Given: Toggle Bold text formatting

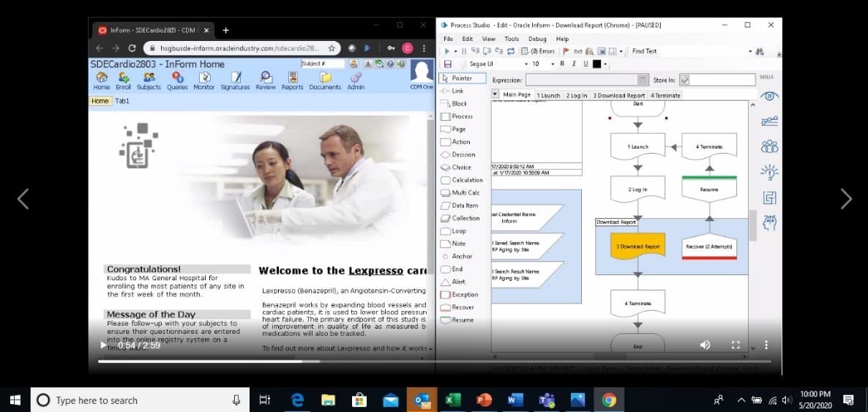Looking at the screenshot, I should pyautogui.click(x=562, y=64).
